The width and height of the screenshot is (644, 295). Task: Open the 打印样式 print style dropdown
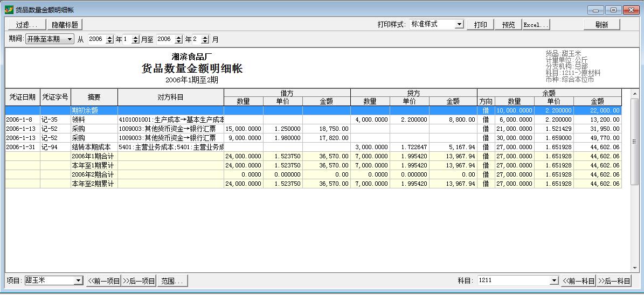[459, 24]
